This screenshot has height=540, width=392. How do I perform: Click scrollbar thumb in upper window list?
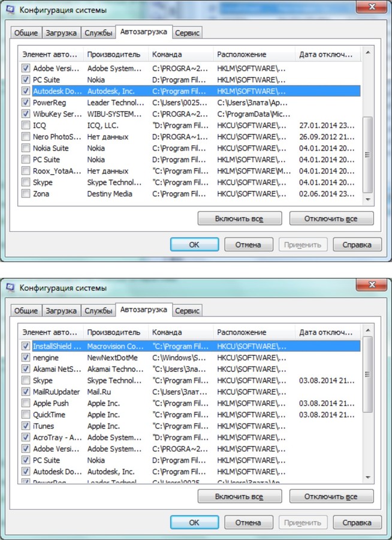coord(367,155)
